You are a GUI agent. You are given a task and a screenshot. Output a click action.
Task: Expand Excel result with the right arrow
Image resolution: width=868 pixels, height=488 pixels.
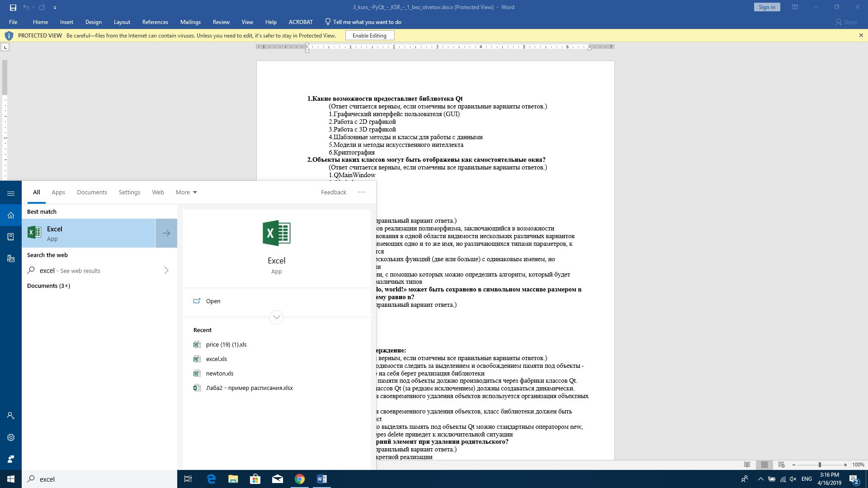click(x=166, y=233)
